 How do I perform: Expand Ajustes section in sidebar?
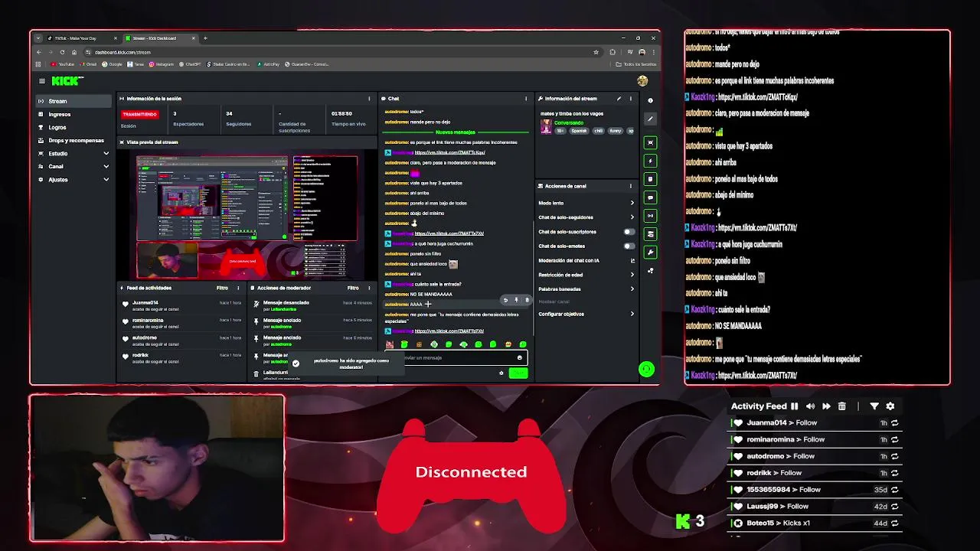point(106,180)
